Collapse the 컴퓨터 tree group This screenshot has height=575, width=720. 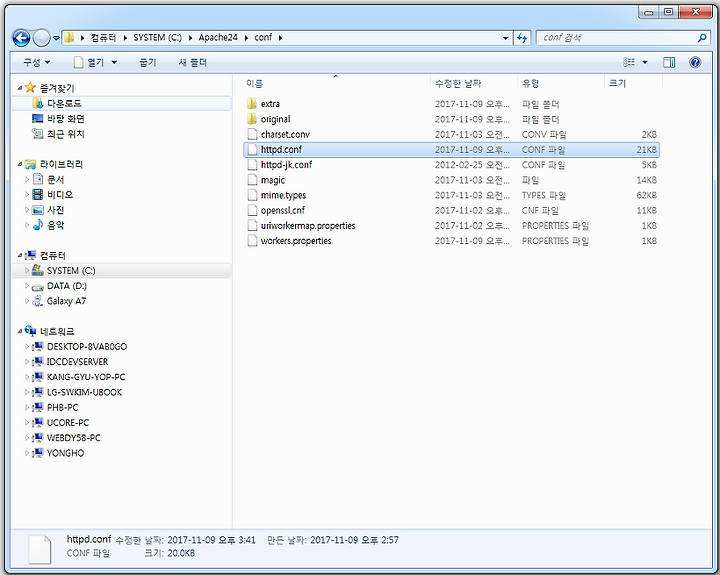click(20, 255)
